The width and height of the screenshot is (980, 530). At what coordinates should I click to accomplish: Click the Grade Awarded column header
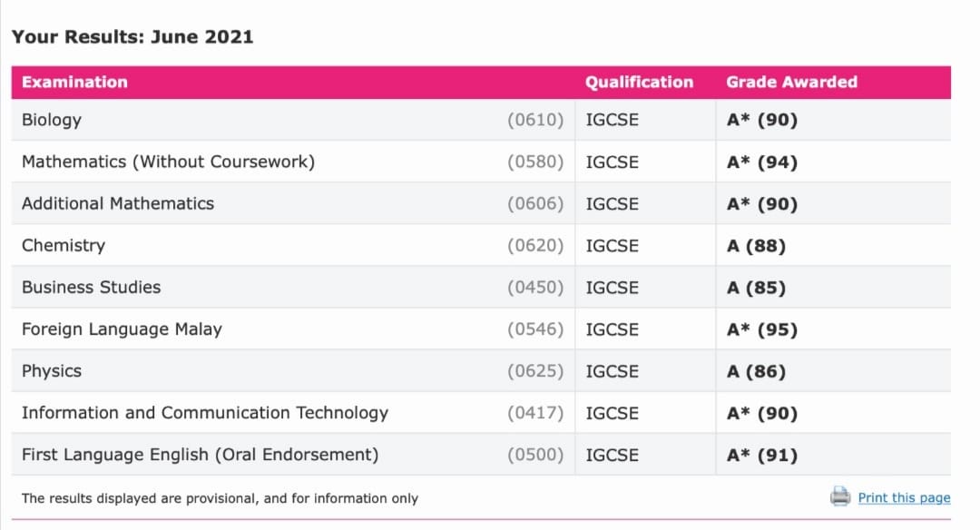(x=791, y=82)
